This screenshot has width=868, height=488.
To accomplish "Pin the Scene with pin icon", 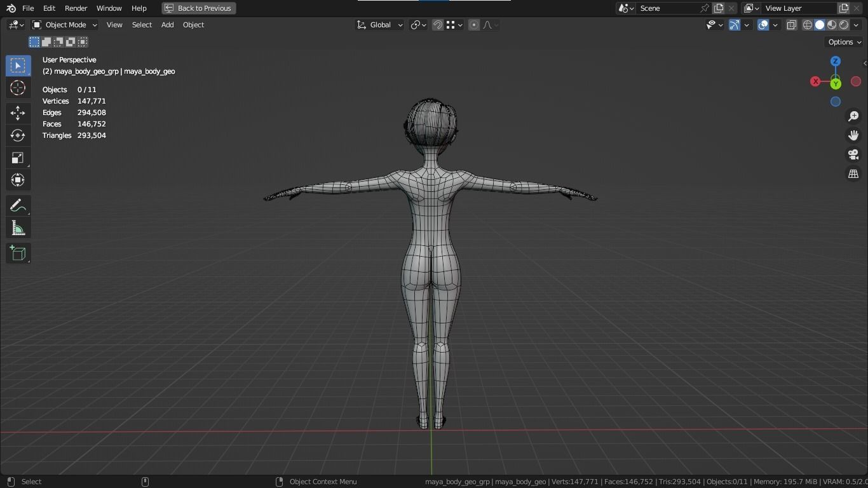I will coord(705,8).
